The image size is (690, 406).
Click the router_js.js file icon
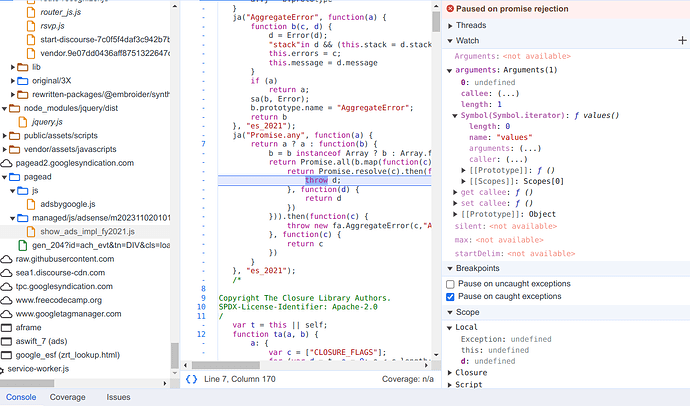coord(31,12)
